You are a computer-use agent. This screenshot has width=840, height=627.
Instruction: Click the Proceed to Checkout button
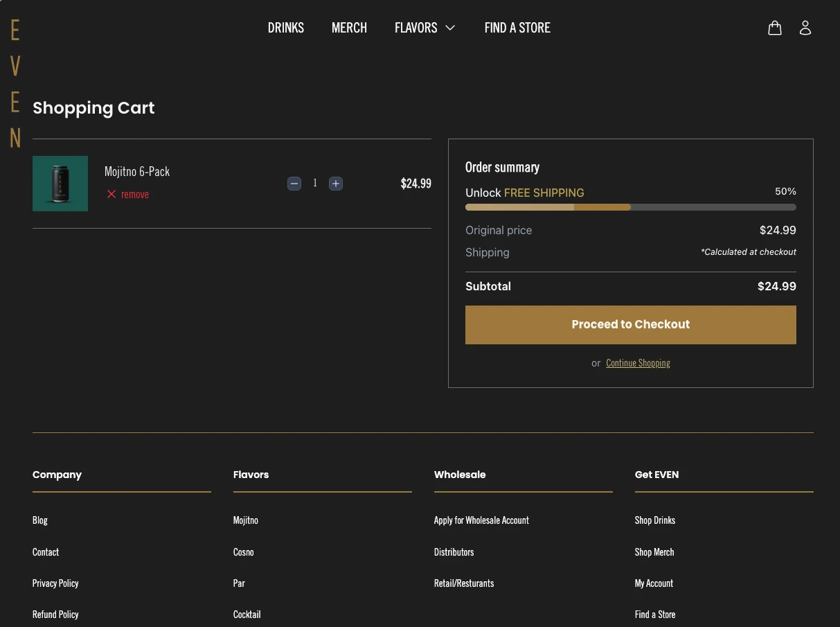click(x=630, y=325)
